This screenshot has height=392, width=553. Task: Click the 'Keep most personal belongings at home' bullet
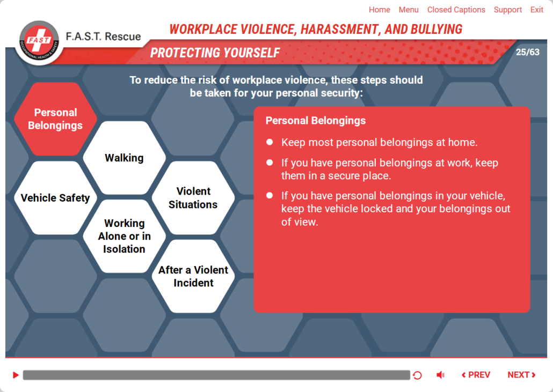(380, 142)
